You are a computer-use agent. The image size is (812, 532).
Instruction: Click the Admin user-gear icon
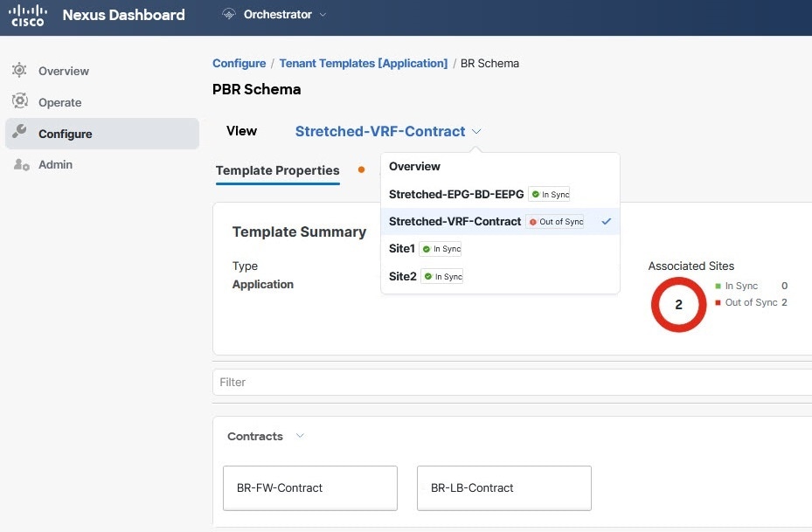pyautogui.click(x=21, y=164)
